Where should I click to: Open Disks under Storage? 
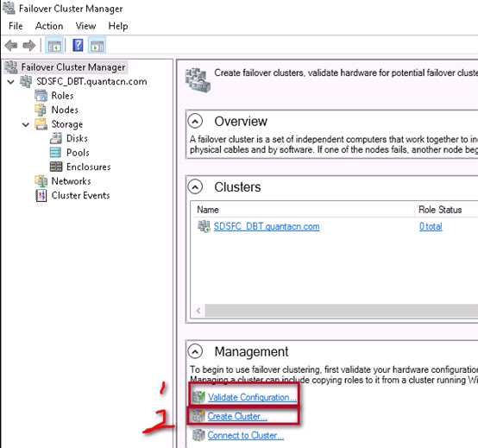(x=77, y=138)
